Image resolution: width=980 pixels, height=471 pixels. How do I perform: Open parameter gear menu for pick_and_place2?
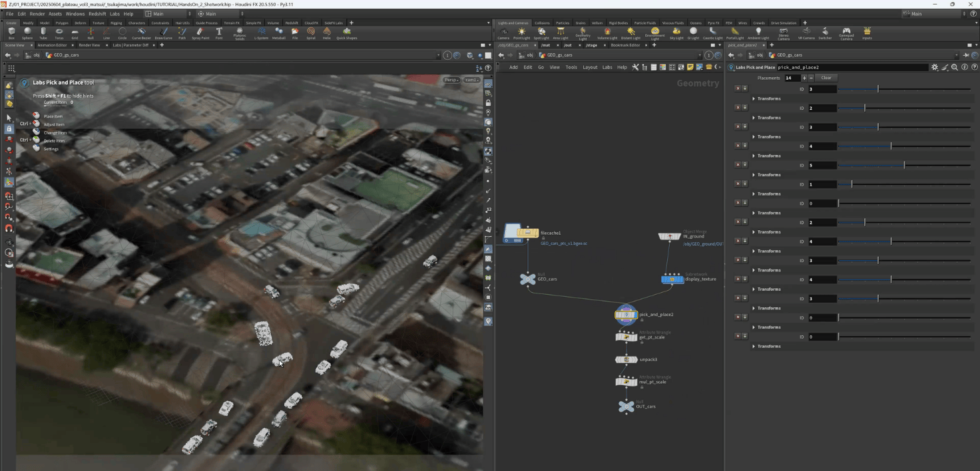[x=934, y=67]
